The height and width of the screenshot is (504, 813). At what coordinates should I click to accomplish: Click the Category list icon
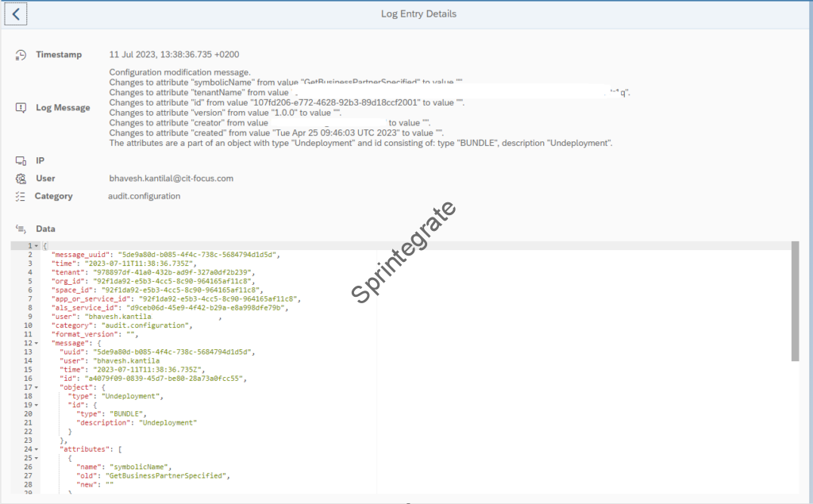coord(21,196)
